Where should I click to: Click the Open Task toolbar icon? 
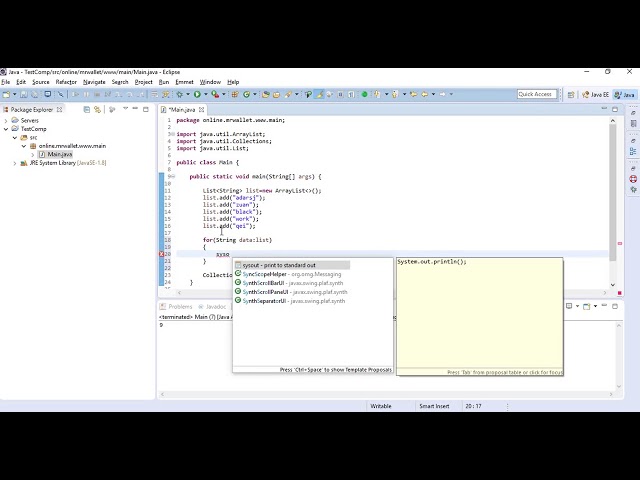point(276,95)
